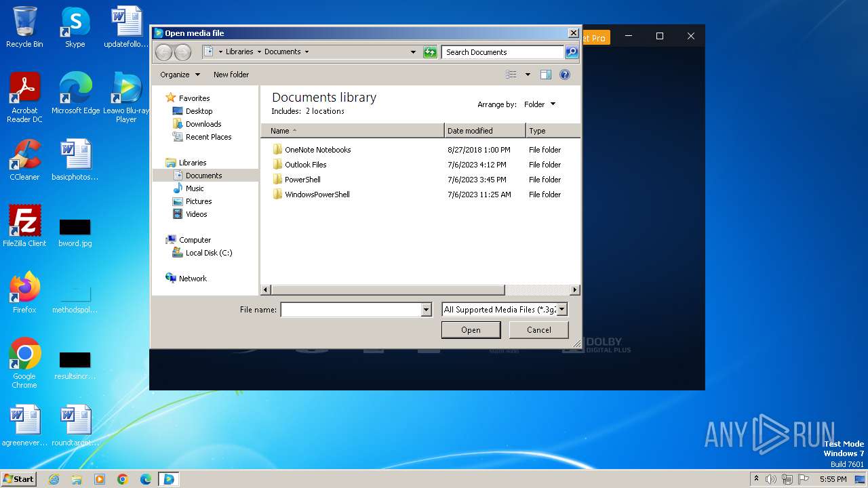The image size is (868, 488).
Task: Open the Arrange by Folder dropdown
Action: (540, 104)
